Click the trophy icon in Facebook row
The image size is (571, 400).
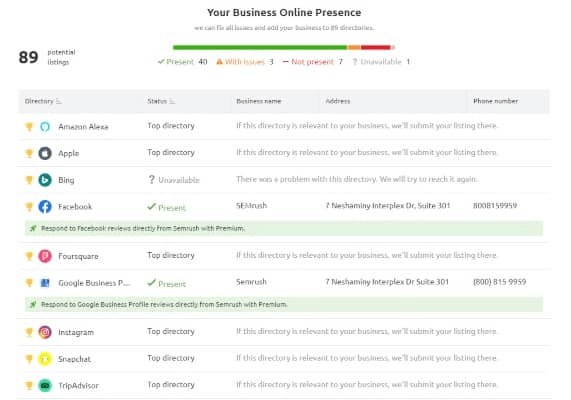[29, 207]
